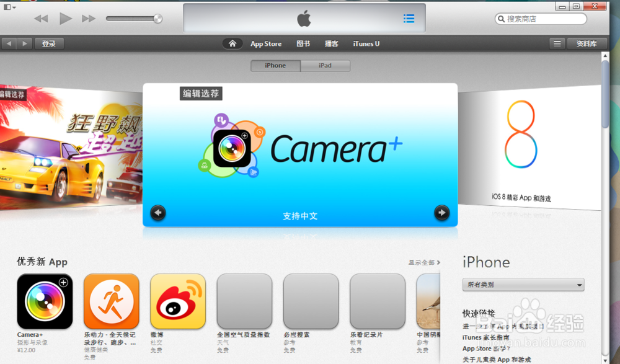Click the Apple logo in display
620x364 pixels.
coord(304,18)
